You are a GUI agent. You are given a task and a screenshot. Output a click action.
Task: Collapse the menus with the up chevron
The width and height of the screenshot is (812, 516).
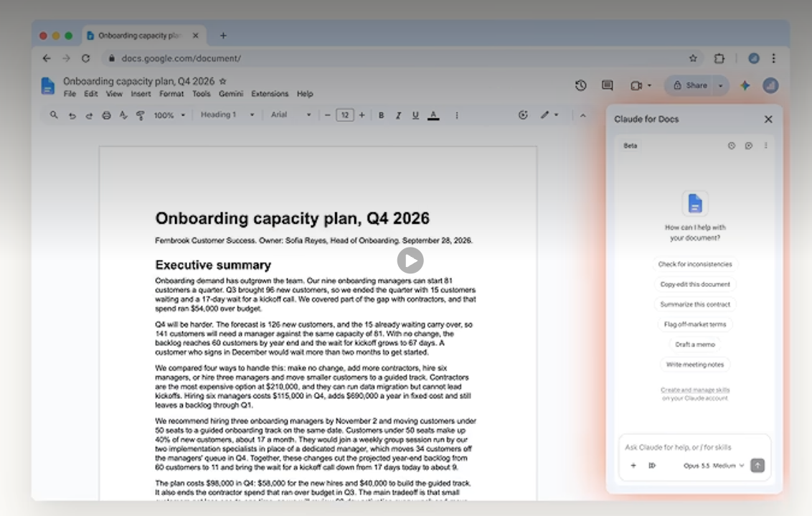tap(583, 116)
